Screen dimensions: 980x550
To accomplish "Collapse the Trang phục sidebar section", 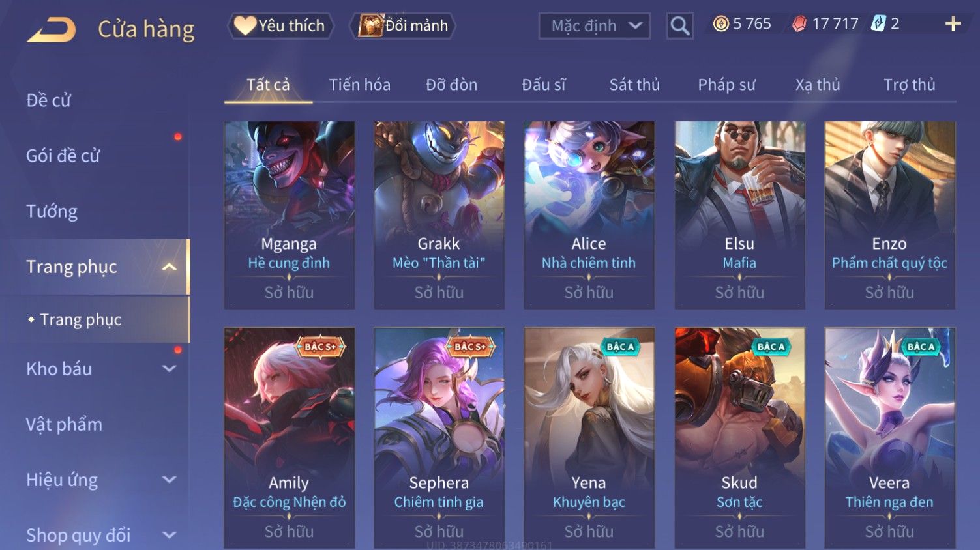I will pos(169,267).
